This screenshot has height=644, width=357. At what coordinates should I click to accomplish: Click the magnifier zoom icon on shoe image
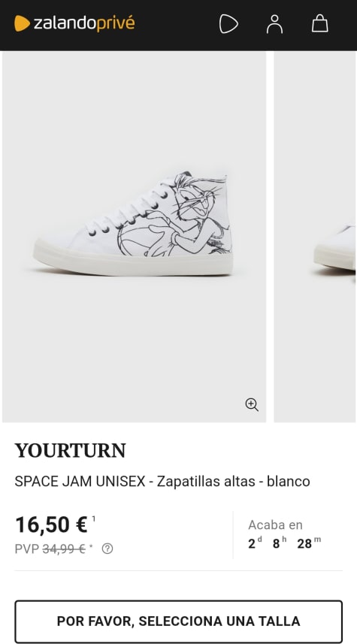tap(252, 404)
